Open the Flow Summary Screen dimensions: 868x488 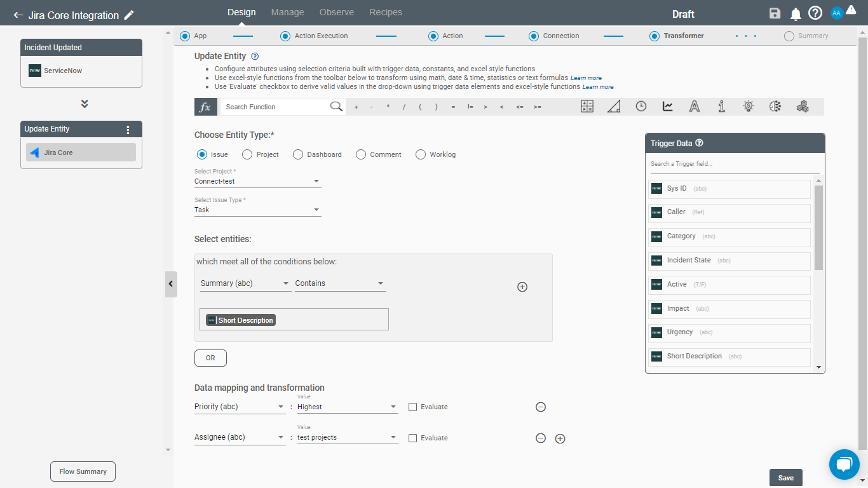pyautogui.click(x=83, y=471)
